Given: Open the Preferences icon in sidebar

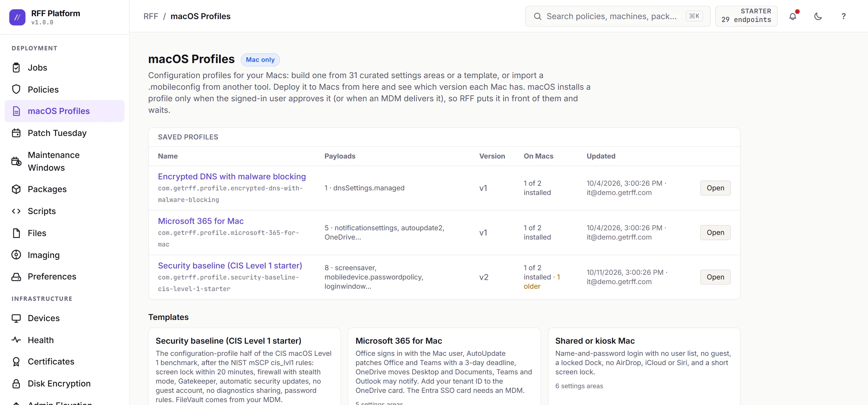Looking at the screenshot, I should tap(16, 277).
